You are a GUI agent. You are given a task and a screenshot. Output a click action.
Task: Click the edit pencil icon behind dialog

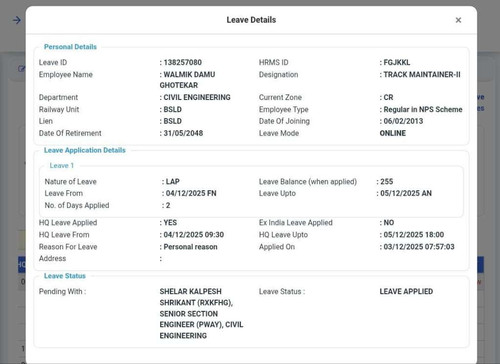pyautogui.click(x=22, y=69)
